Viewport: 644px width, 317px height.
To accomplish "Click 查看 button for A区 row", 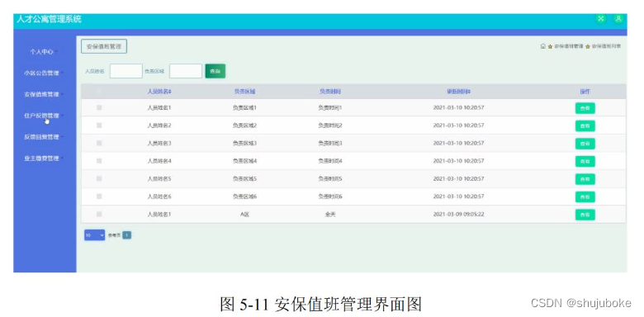I will (x=585, y=215).
